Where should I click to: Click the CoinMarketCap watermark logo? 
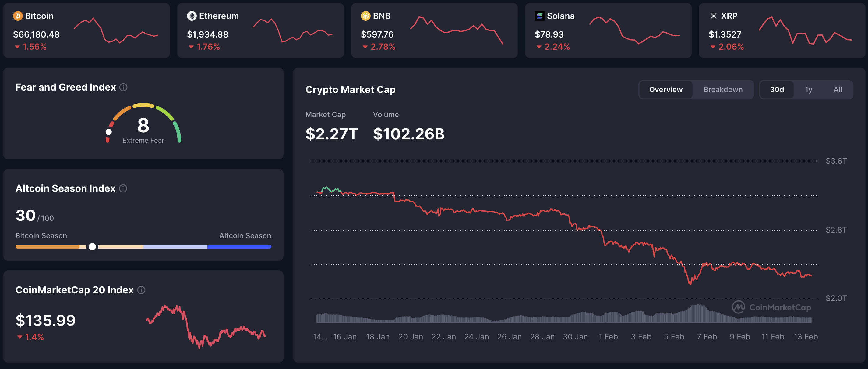coord(770,307)
